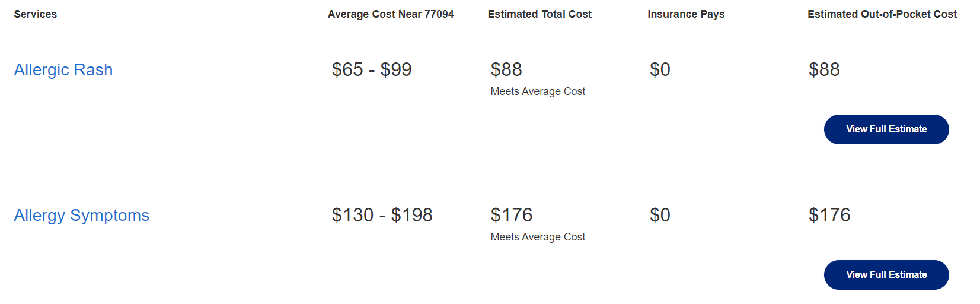Click the $88 estimated total cost value
980x304 pixels.
pos(506,69)
